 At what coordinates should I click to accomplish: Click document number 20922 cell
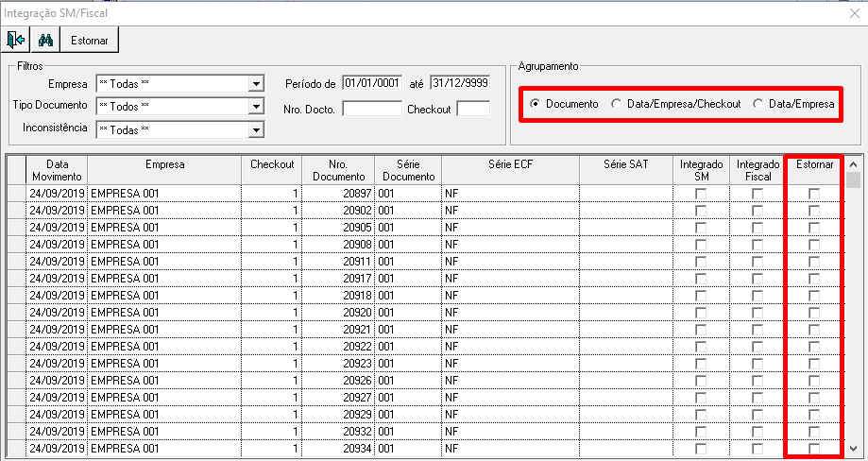click(339, 347)
